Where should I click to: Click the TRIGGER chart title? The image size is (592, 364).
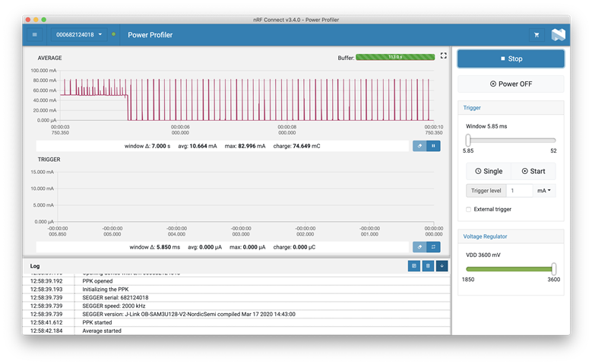(x=49, y=160)
